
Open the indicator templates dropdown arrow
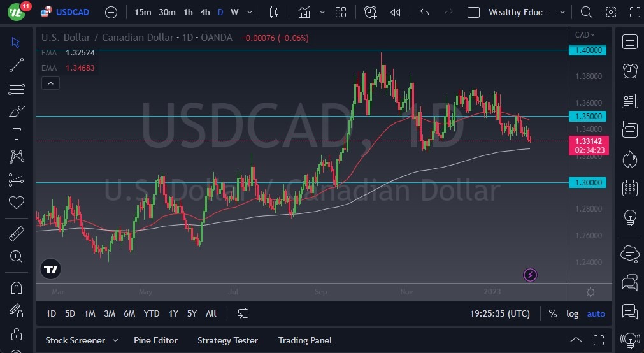tap(322, 12)
